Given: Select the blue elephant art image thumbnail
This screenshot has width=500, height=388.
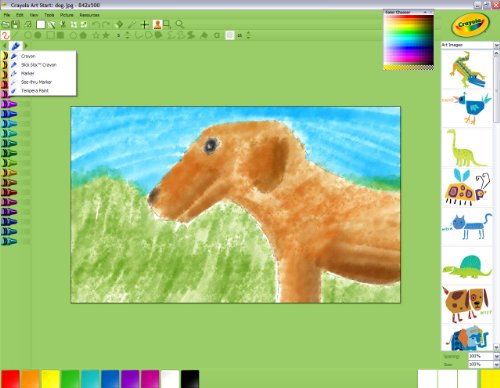Looking at the screenshot, I should tap(467, 338).
